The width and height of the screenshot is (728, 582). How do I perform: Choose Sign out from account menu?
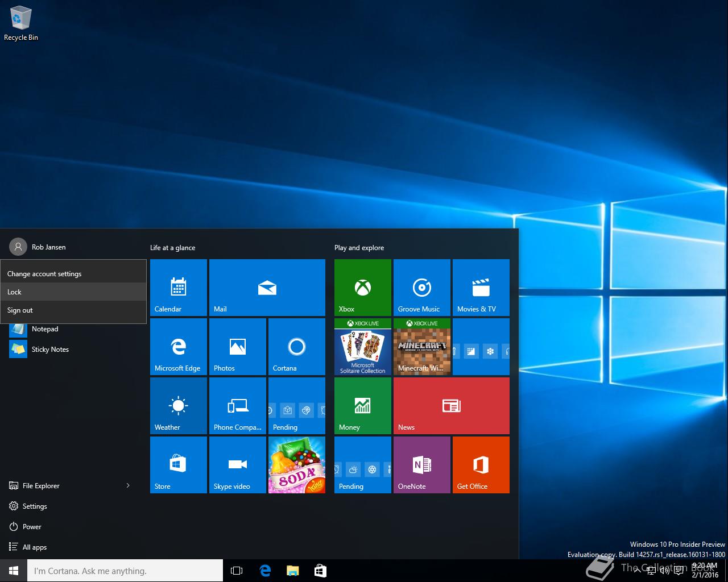[x=73, y=310]
